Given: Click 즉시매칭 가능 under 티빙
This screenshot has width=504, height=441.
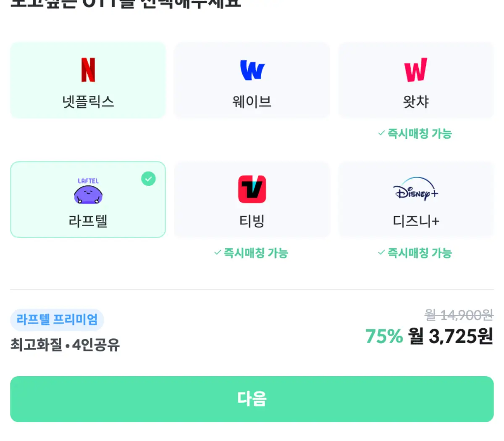Looking at the screenshot, I should (x=251, y=253).
